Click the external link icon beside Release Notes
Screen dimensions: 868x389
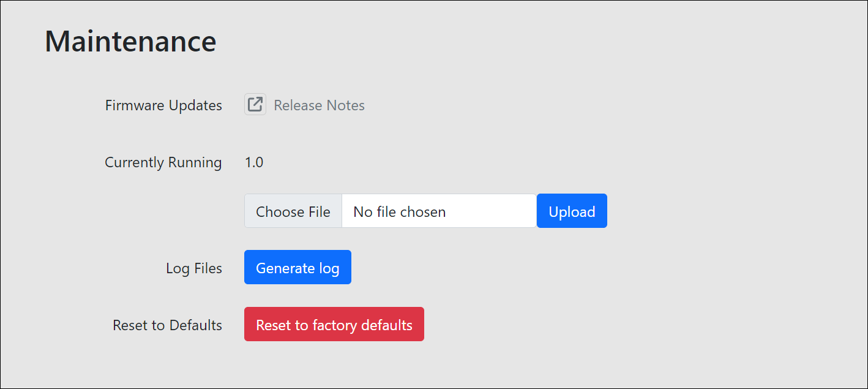coord(255,105)
